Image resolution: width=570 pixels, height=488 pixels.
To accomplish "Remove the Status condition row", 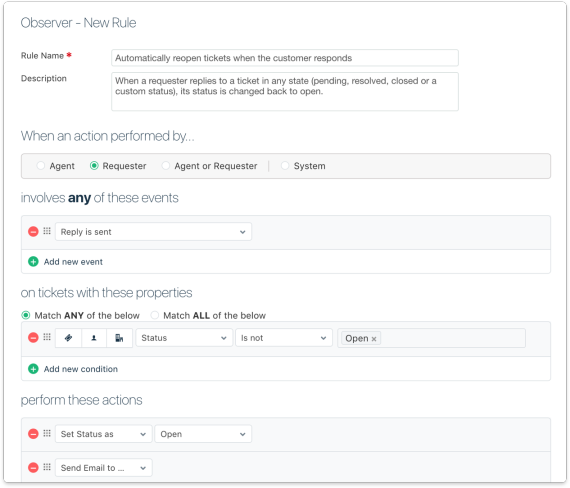I will tap(33, 338).
